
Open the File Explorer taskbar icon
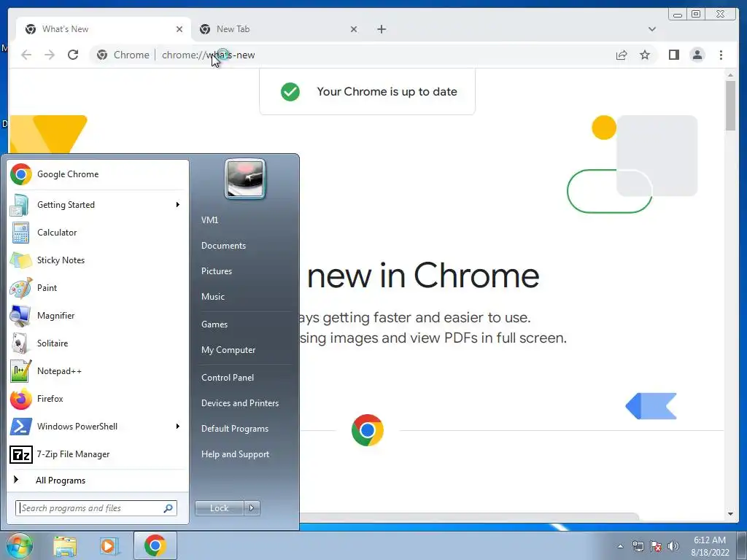[x=65, y=545]
